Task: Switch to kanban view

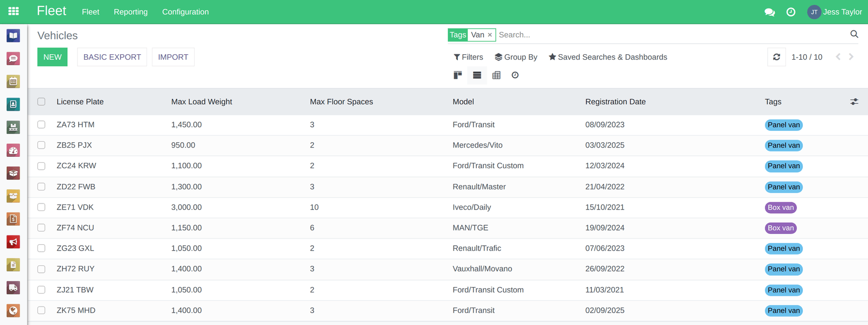Action: 458,75
